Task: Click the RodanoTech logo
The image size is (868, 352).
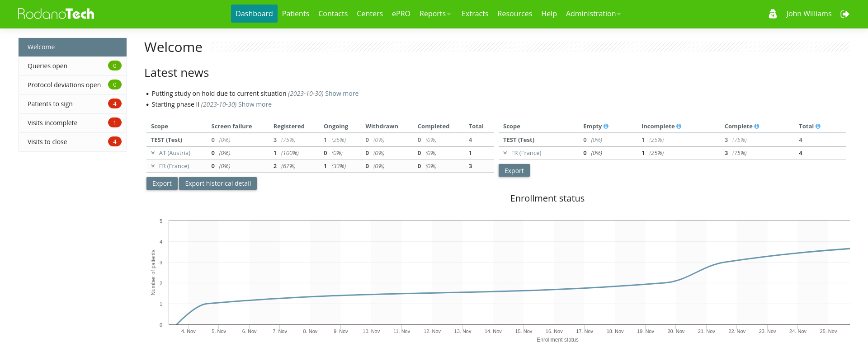Action: 56,14
